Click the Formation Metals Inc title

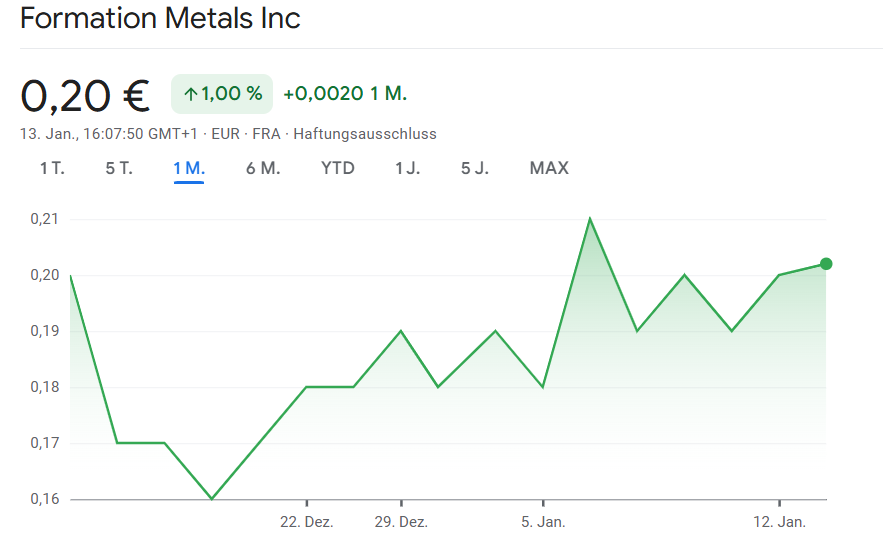click(160, 18)
